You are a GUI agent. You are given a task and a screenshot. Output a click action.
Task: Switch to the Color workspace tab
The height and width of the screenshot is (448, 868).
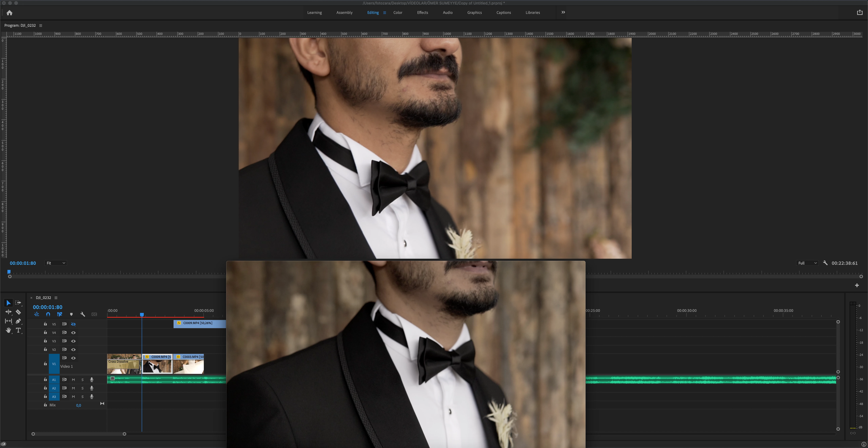(398, 13)
